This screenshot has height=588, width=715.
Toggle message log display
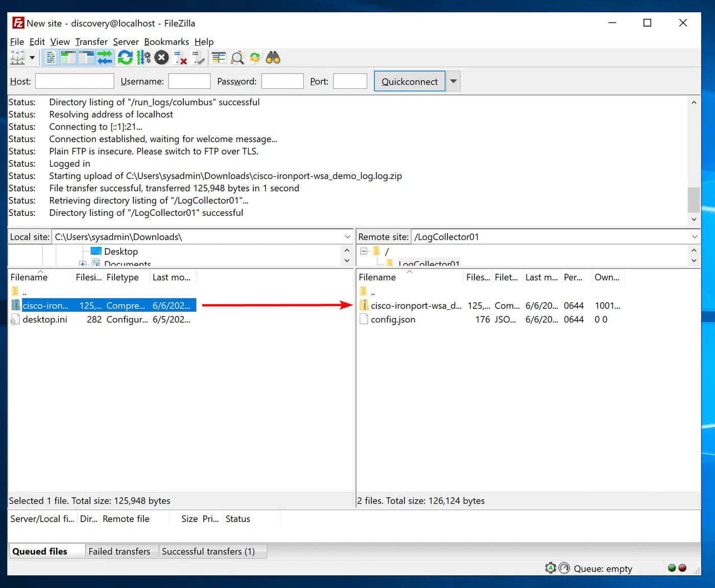pyautogui.click(x=51, y=58)
